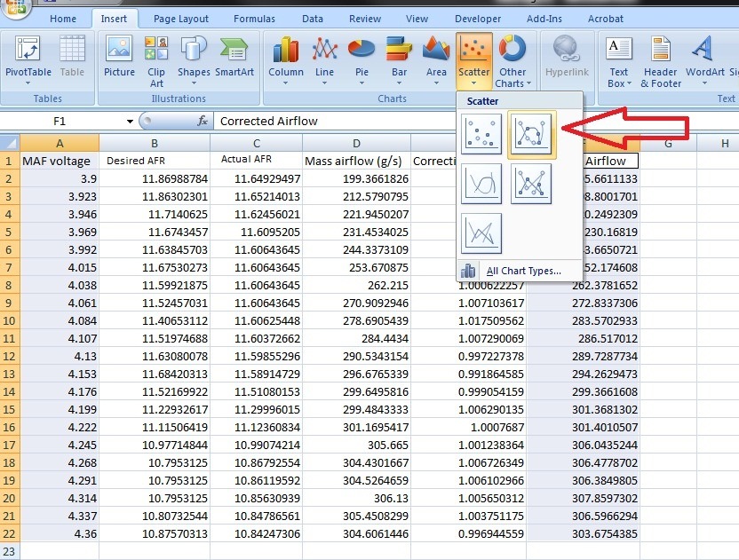Open the Line chart gallery
Screen dimensions: 739x560
pyautogui.click(x=324, y=60)
